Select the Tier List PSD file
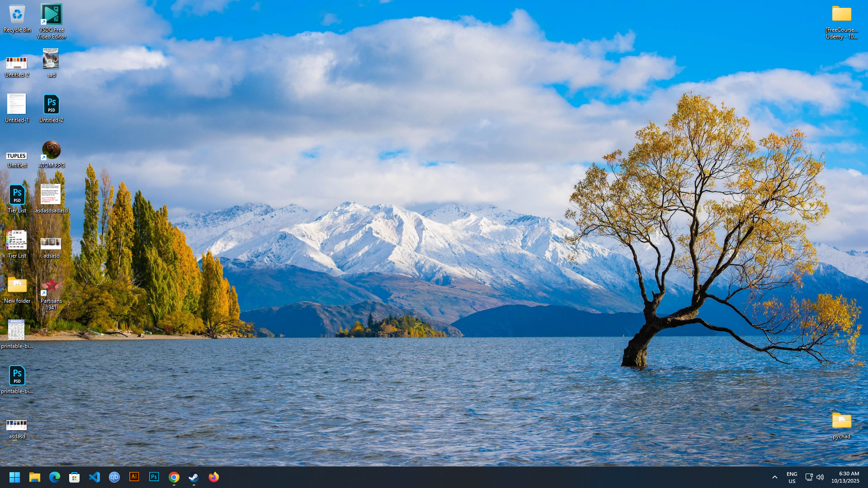868x488 pixels. [x=17, y=196]
